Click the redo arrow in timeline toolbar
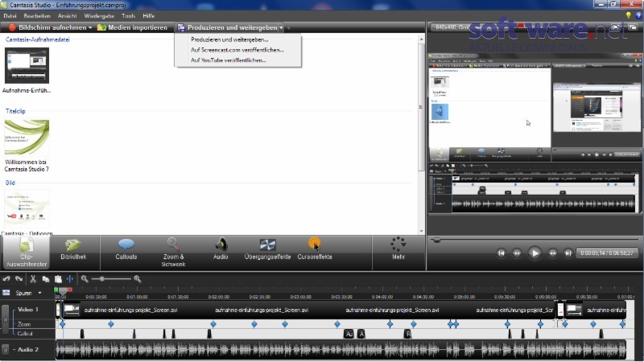Image resolution: width=644 pixels, height=362 pixels. (19, 279)
